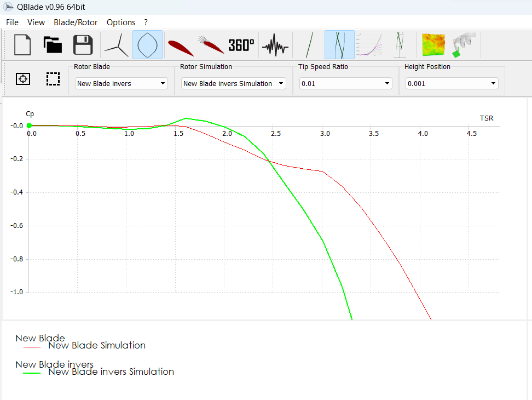Image resolution: width=532 pixels, height=400 pixels.
Task: Click the green New Blade invers legend line
Action: [32, 373]
